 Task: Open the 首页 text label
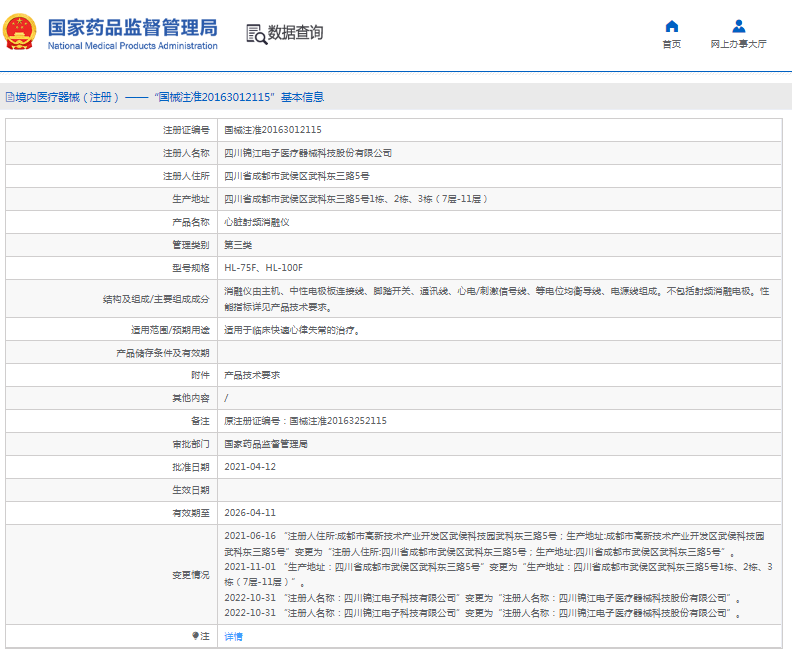tap(671, 44)
